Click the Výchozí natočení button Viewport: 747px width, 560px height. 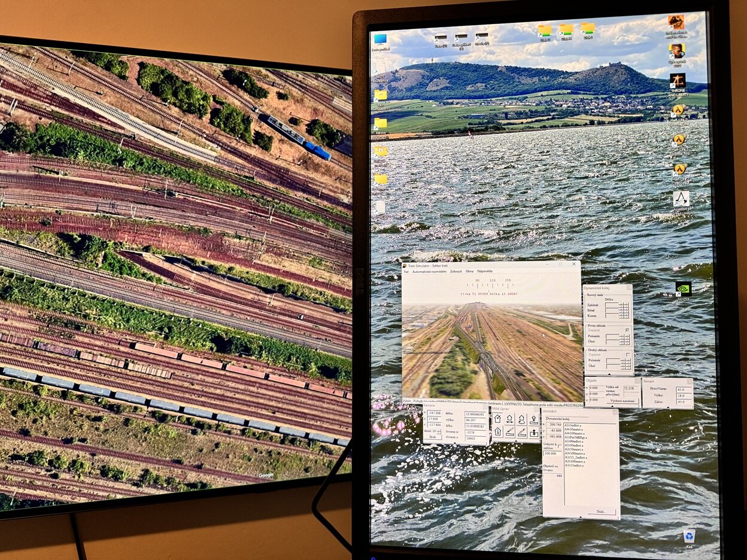[622, 401]
